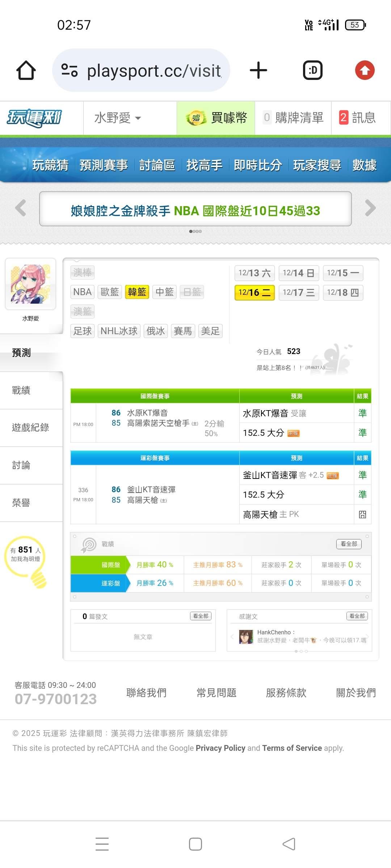Viewport: 391px width, 868px height.
Task: Tap Android home square button
Action: [195, 844]
